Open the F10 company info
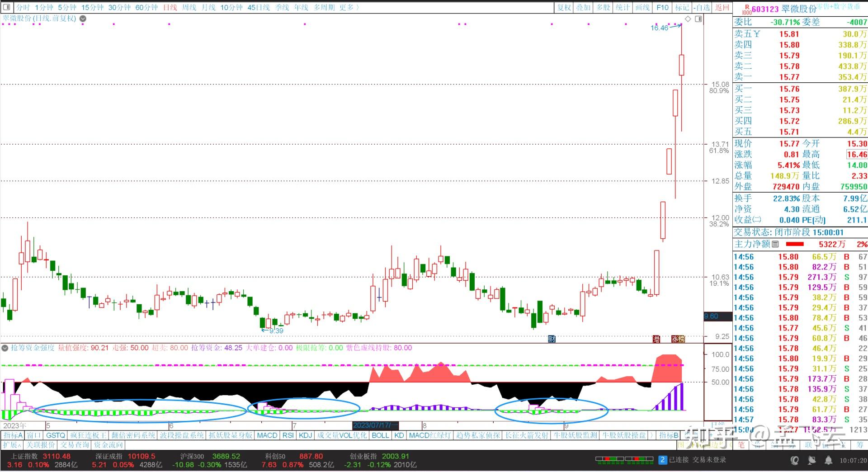 pos(662,7)
